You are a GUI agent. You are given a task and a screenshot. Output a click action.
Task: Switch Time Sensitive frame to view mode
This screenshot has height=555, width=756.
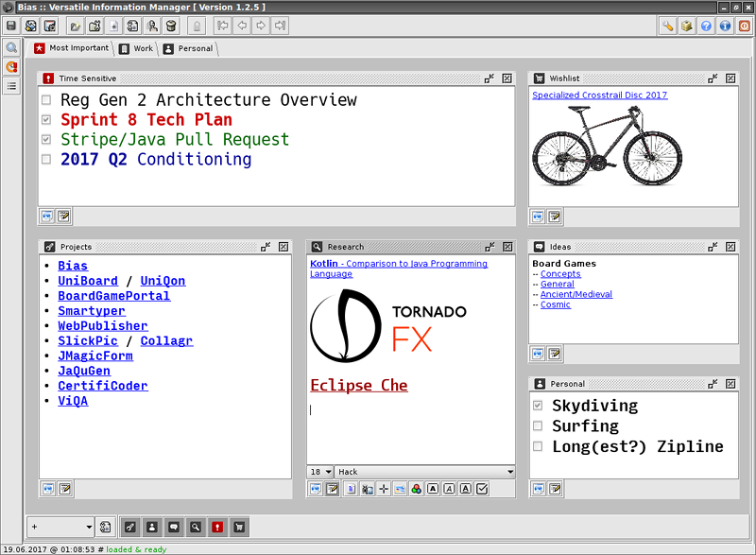point(47,217)
